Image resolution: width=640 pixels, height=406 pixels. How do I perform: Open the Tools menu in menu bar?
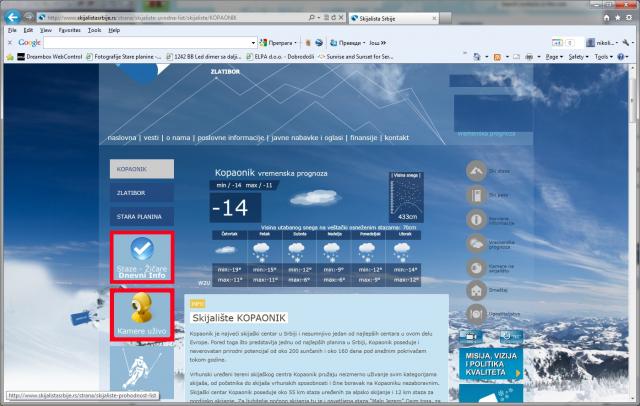[94, 30]
